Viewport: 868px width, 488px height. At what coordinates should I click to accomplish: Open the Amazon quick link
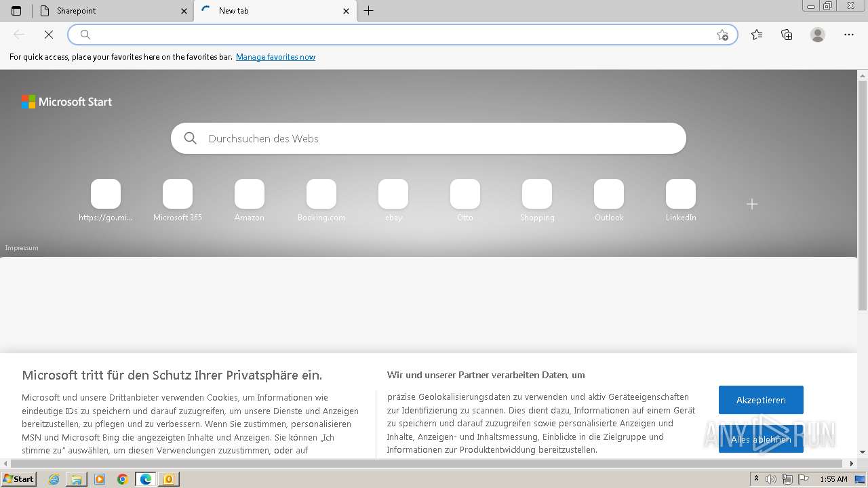tap(250, 201)
